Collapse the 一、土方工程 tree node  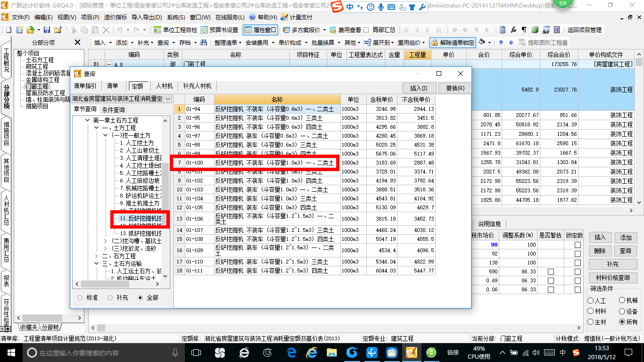pos(96,128)
